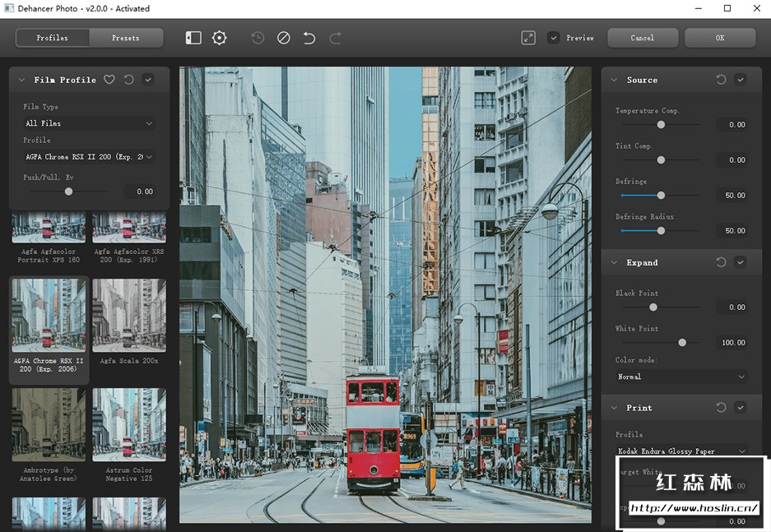771x532 pixels.
Task: Favorite the Film Profile with heart icon
Action: 109,80
